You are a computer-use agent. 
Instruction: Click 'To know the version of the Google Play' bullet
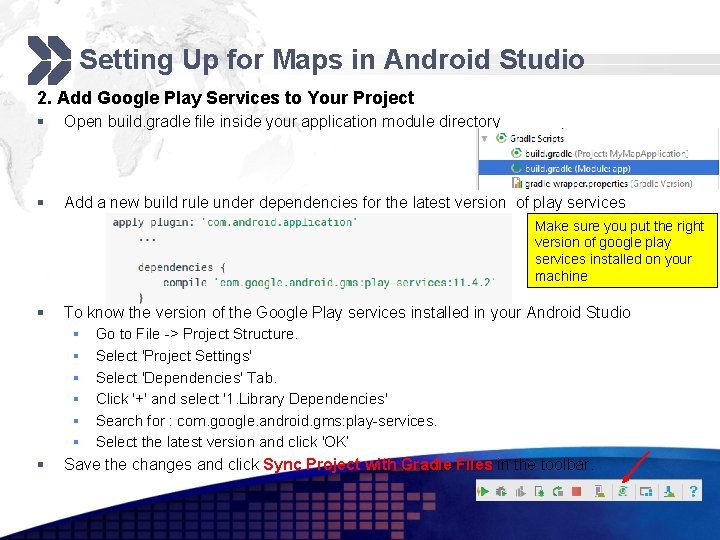tap(347, 312)
